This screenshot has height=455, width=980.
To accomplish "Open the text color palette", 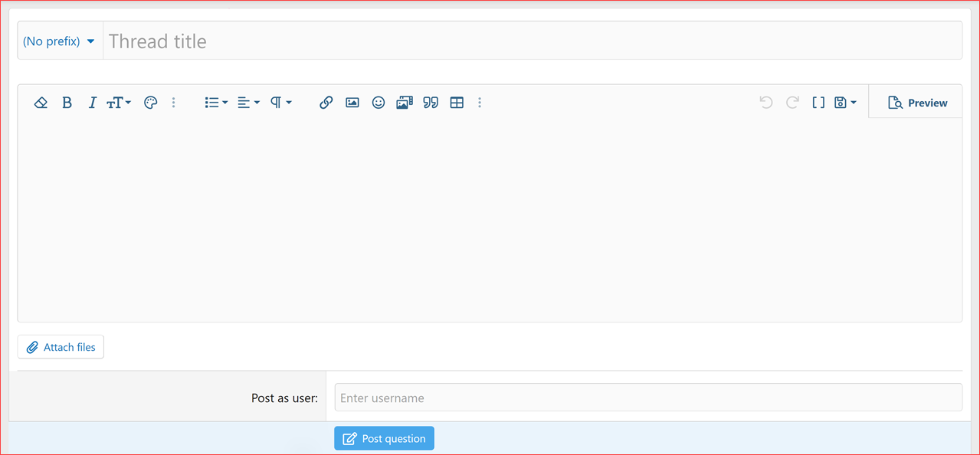I will click(x=150, y=102).
